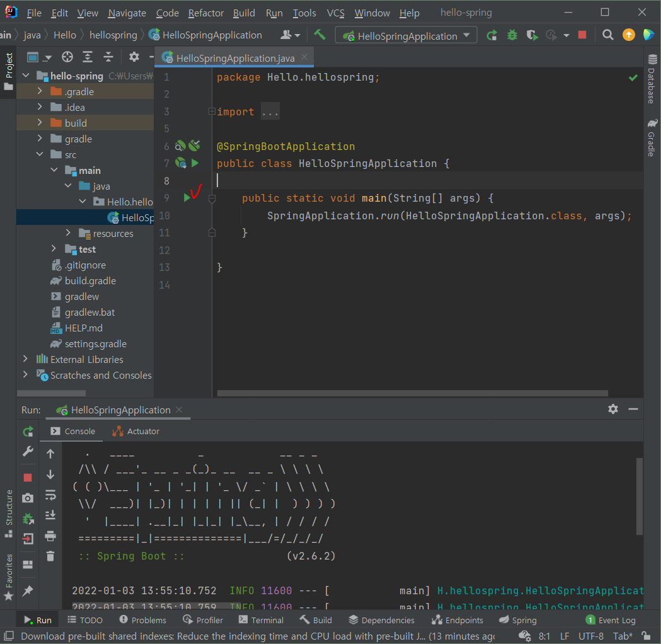Open Project view selector dropdown
The image size is (661, 644).
(38, 57)
